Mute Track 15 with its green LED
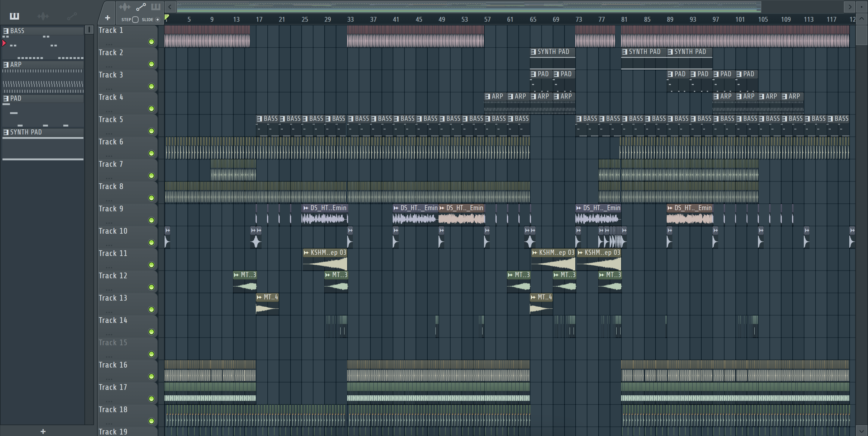This screenshot has height=436, width=868. click(151, 354)
